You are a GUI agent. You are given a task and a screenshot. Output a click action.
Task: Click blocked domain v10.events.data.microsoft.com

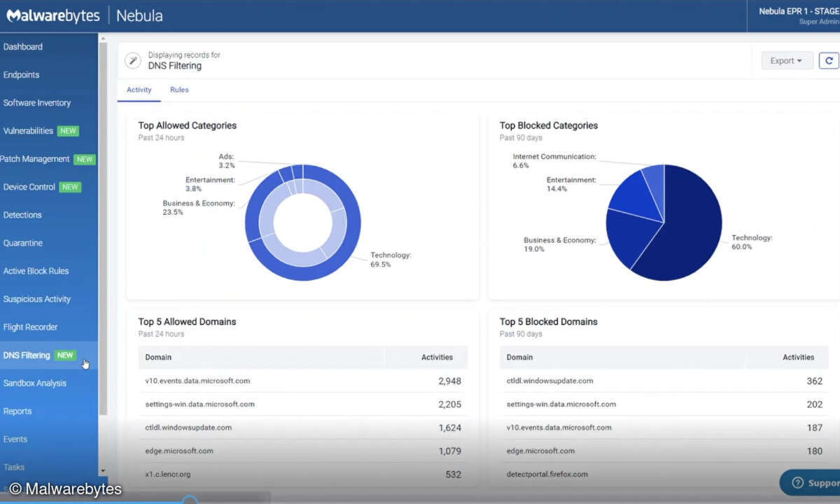(x=559, y=427)
